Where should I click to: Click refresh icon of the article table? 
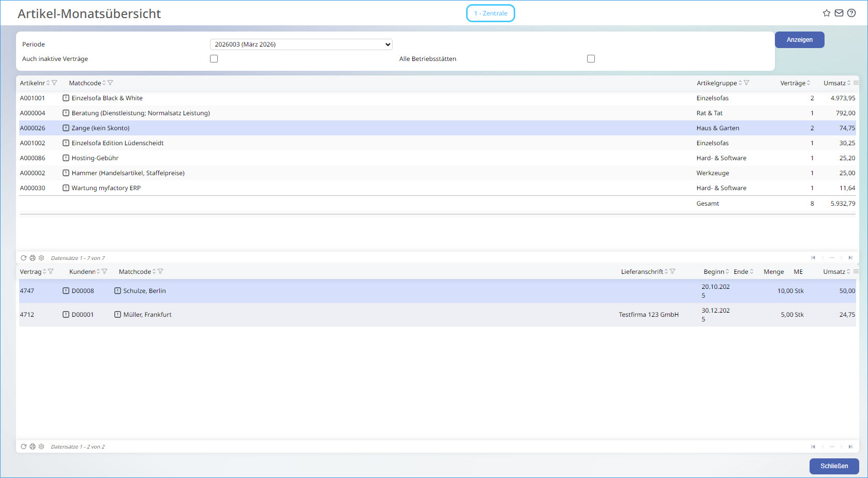point(23,258)
